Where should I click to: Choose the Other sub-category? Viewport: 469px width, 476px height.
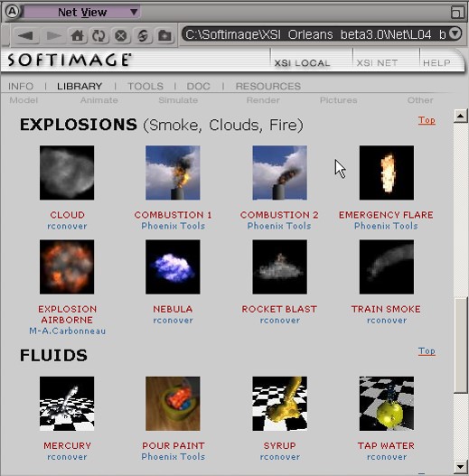[420, 100]
